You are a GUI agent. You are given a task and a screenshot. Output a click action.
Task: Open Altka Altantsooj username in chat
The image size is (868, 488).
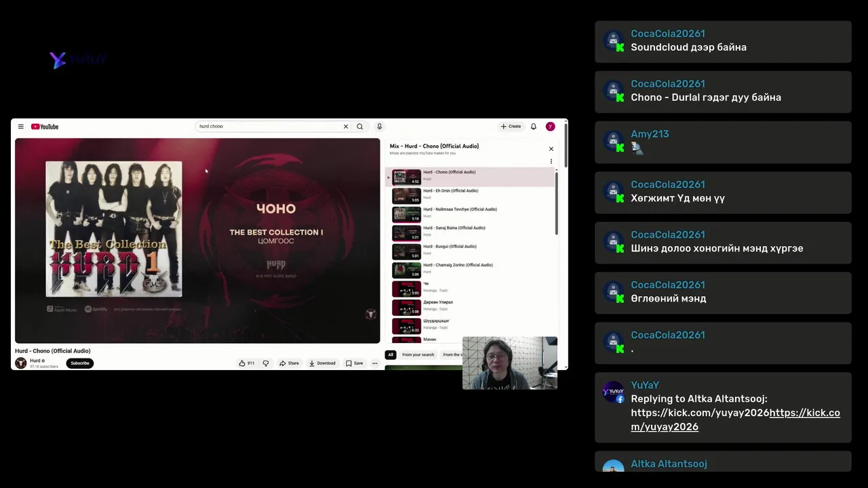pyautogui.click(x=669, y=464)
